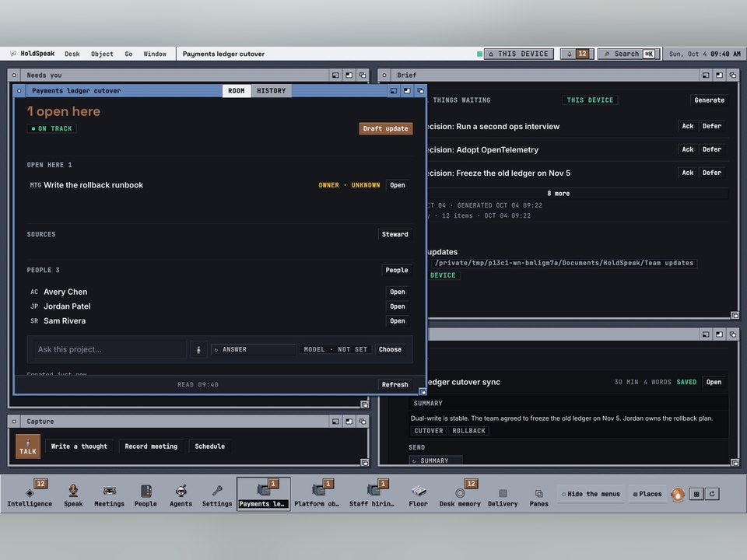
Task: Choose a model for project answers
Action: coord(390,349)
